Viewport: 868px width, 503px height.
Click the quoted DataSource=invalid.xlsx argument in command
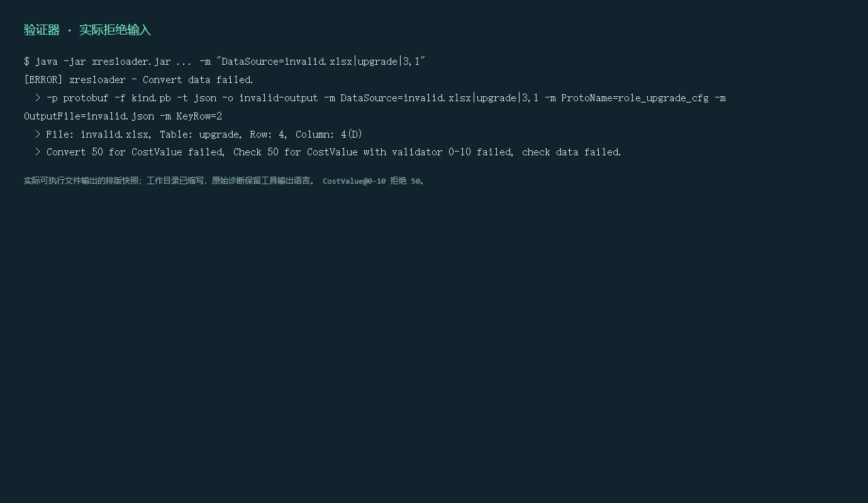(x=321, y=62)
